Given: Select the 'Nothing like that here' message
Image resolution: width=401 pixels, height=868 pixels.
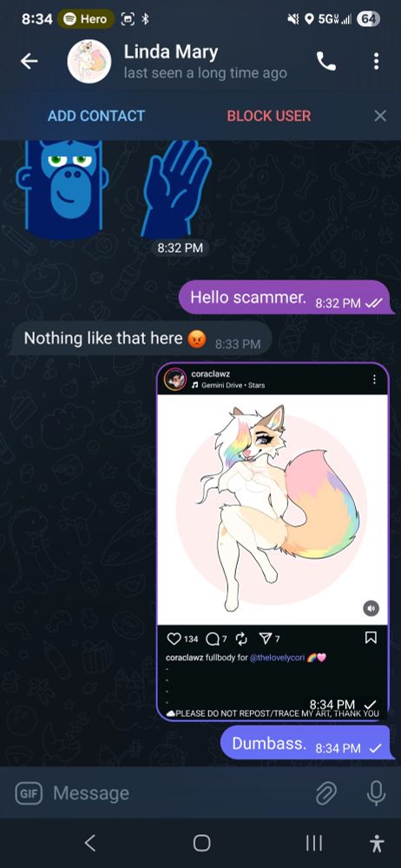Looking at the screenshot, I should point(141,339).
